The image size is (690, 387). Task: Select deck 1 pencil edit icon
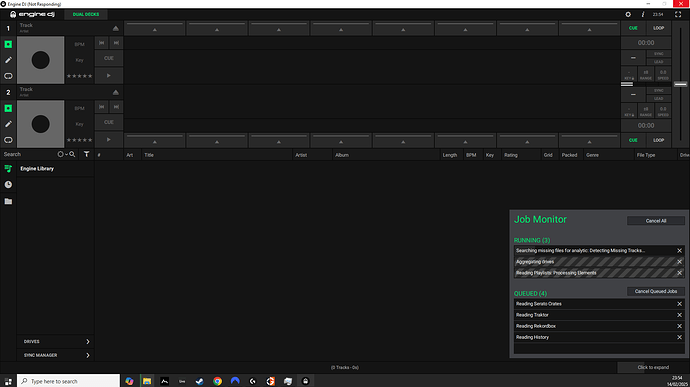(x=8, y=60)
